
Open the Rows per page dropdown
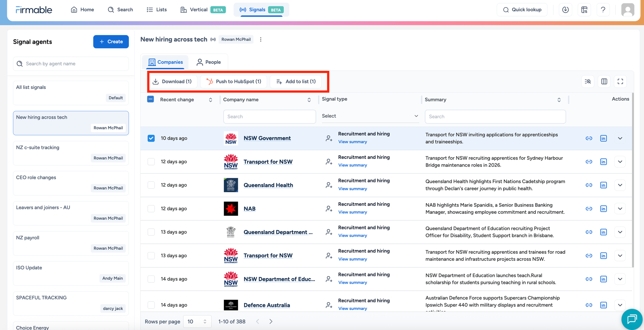(x=197, y=321)
